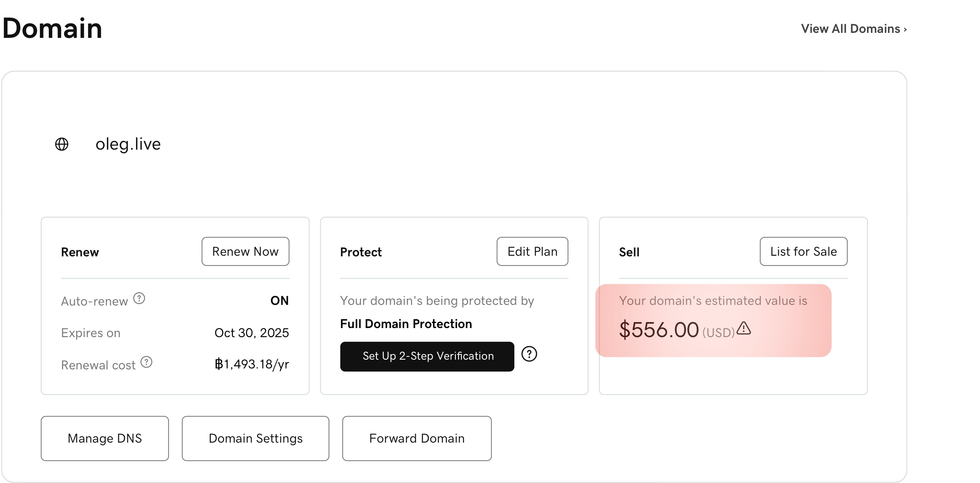Click the Domain page heading
The image size is (980, 483).
pyautogui.click(x=53, y=28)
